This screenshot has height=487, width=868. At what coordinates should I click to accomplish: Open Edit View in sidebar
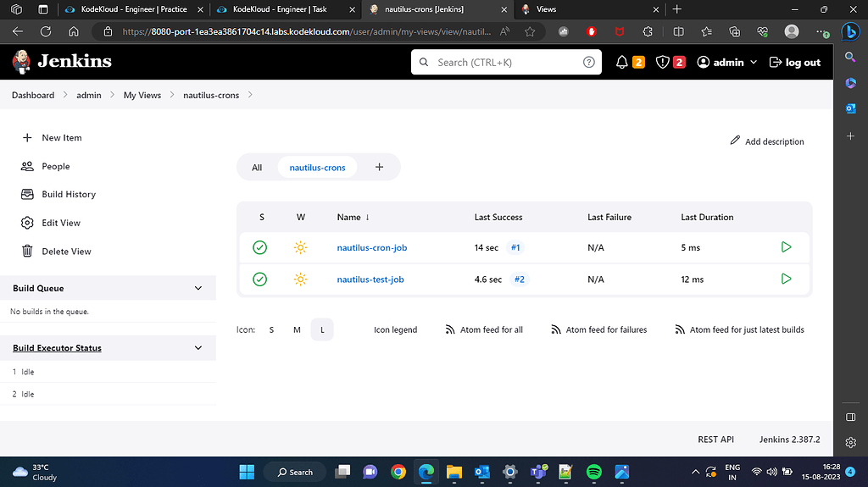(61, 223)
